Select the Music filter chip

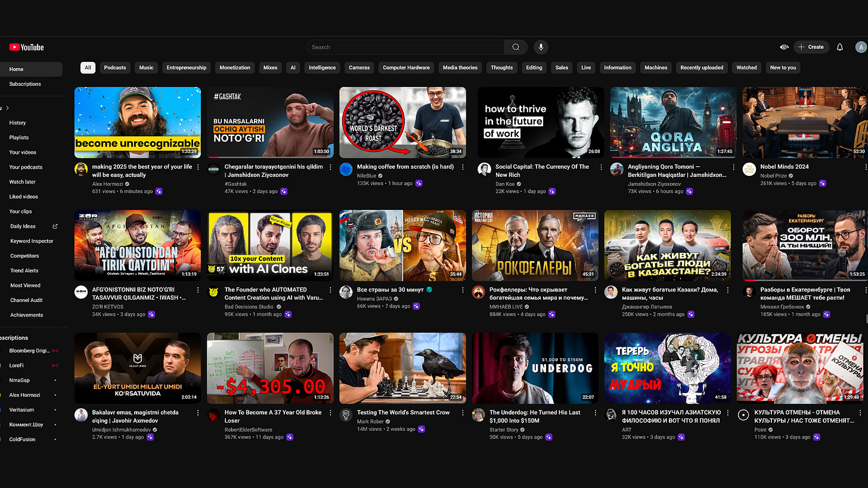147,68
